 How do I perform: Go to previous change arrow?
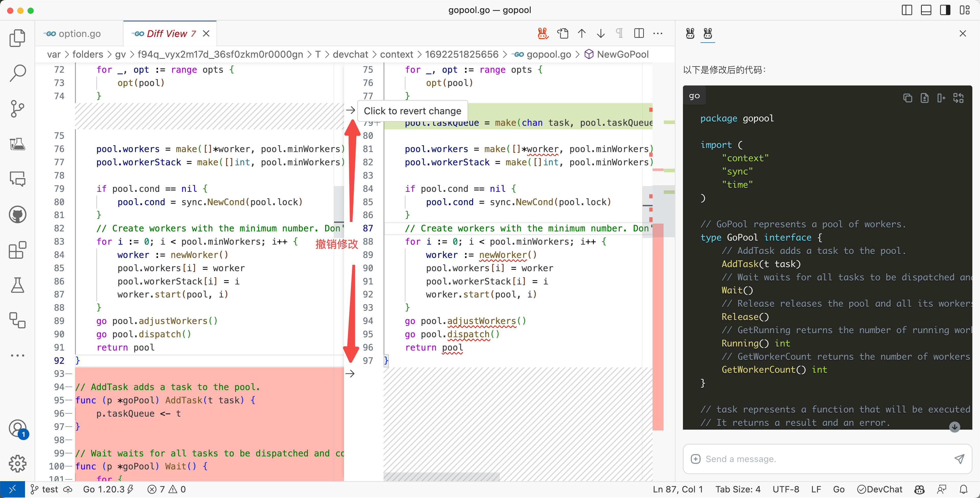582,33
